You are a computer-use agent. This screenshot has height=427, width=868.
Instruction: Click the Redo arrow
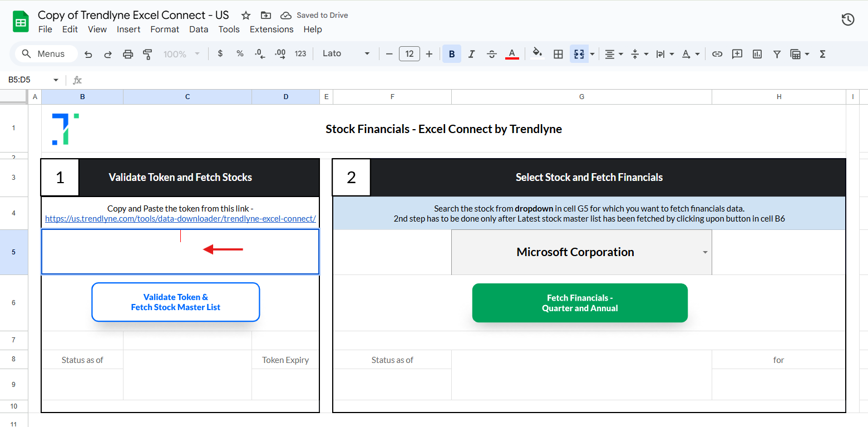coord(108,54)
